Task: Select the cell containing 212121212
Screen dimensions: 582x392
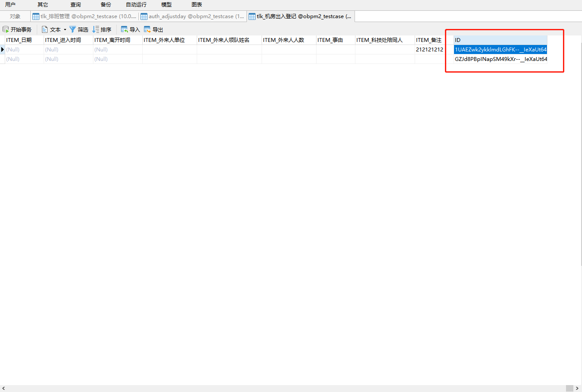Action: [434, 50]
